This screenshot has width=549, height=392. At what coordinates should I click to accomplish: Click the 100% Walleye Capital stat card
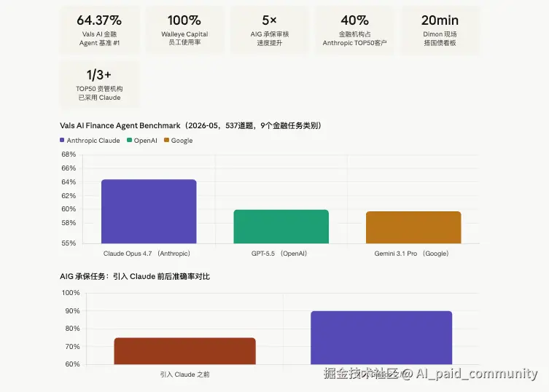pos(184,30)
